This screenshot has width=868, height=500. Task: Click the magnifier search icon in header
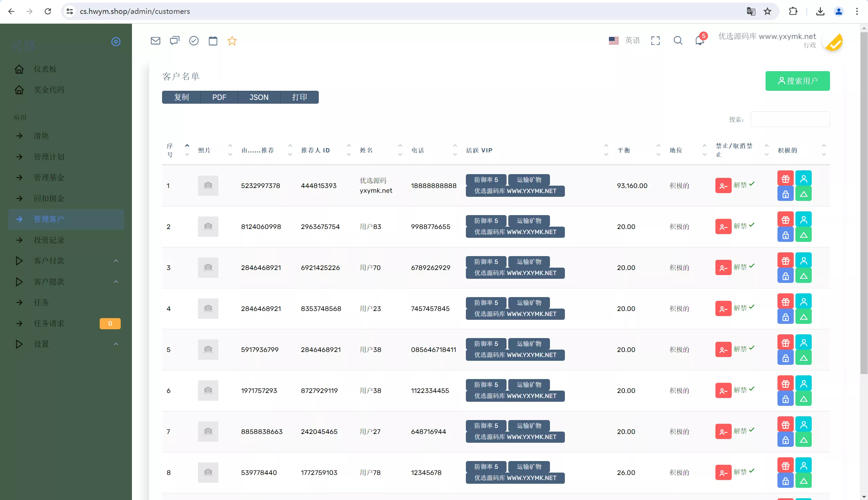pyautogui.click(x=678, y=41)
